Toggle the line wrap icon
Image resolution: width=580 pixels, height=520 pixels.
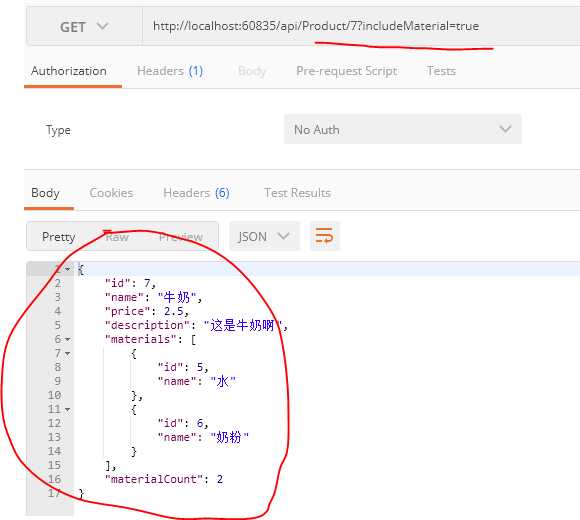[x=324, y=236]
